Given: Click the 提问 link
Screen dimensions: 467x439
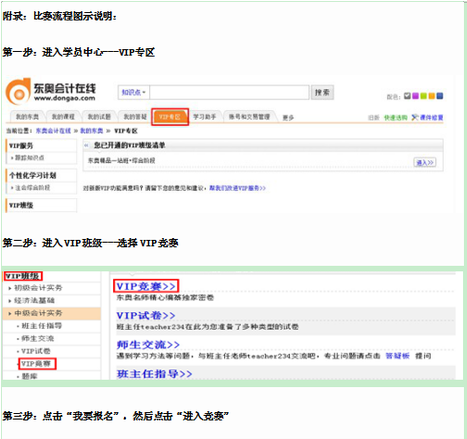Looking at the screenshot, I should [423, 356].
